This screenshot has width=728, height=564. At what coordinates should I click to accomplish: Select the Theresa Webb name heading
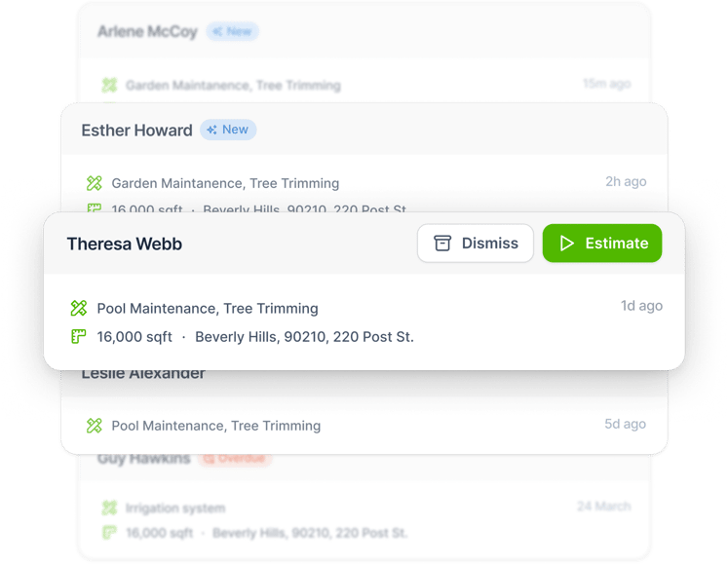[125, 244]
